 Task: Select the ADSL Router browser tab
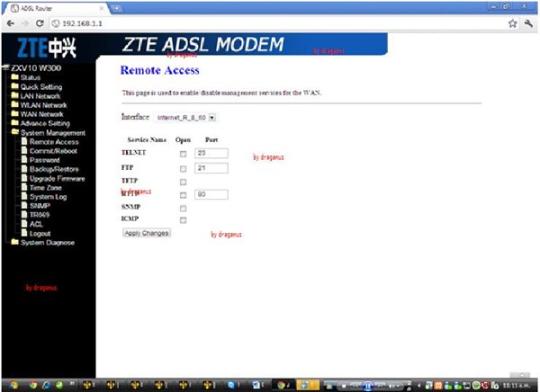[55, 8]
